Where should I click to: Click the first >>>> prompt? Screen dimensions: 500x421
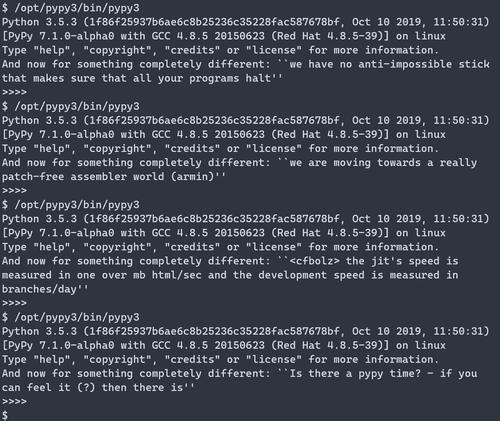pyautogui.click(x=14, y=92)
